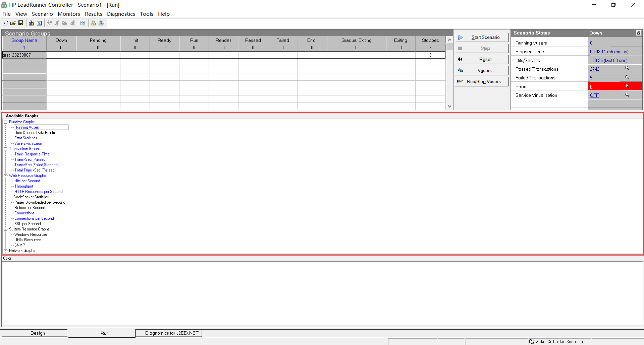Click the yellow linked-rings toolbar icon

coord(93,23)
